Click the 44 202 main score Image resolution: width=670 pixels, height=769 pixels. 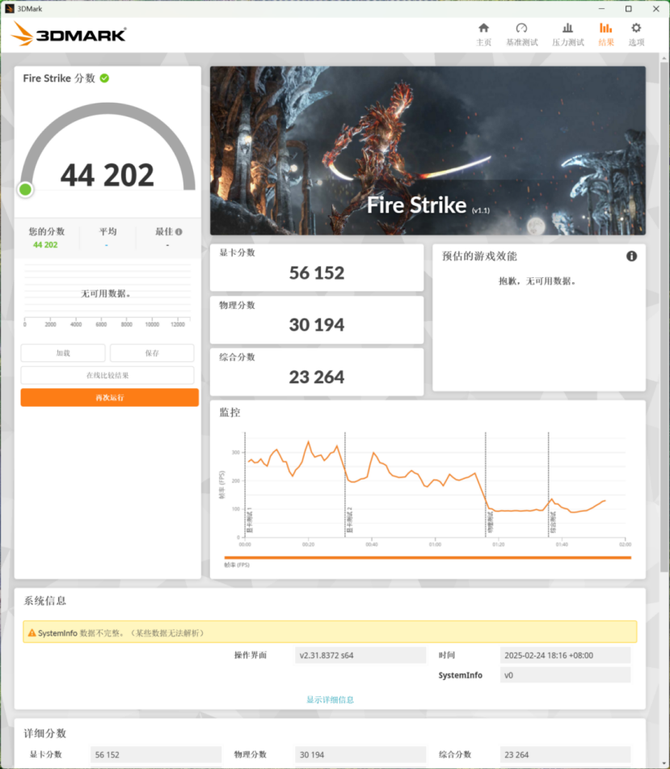pos(107,175)
